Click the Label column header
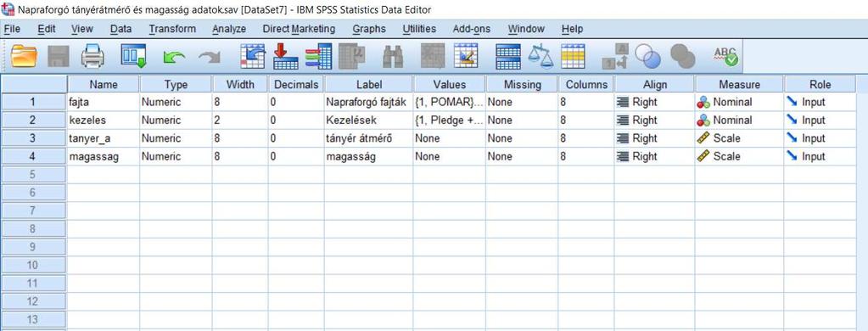The width and height of the screenshot is (868, 331). point(369,84)
